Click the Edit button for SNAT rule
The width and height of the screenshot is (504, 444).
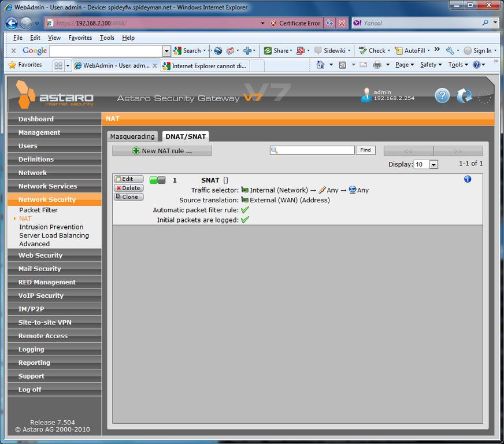click(x=128, y=179)
